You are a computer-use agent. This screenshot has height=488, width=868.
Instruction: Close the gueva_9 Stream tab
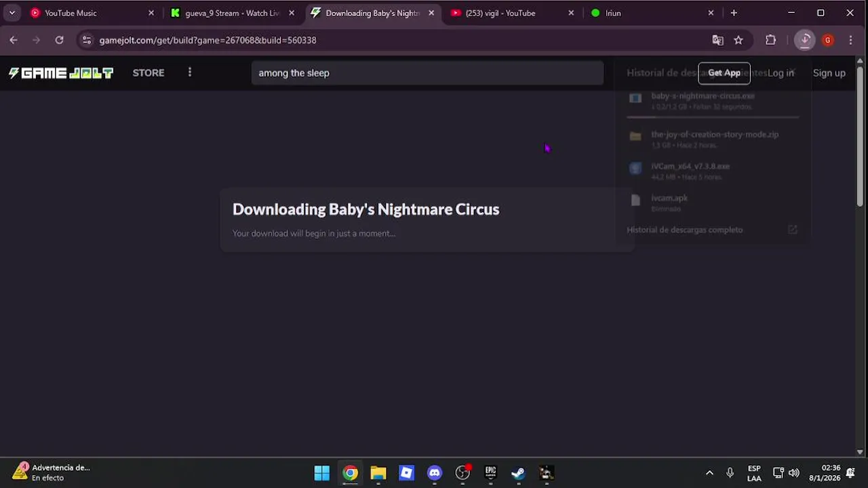point(292,13)
